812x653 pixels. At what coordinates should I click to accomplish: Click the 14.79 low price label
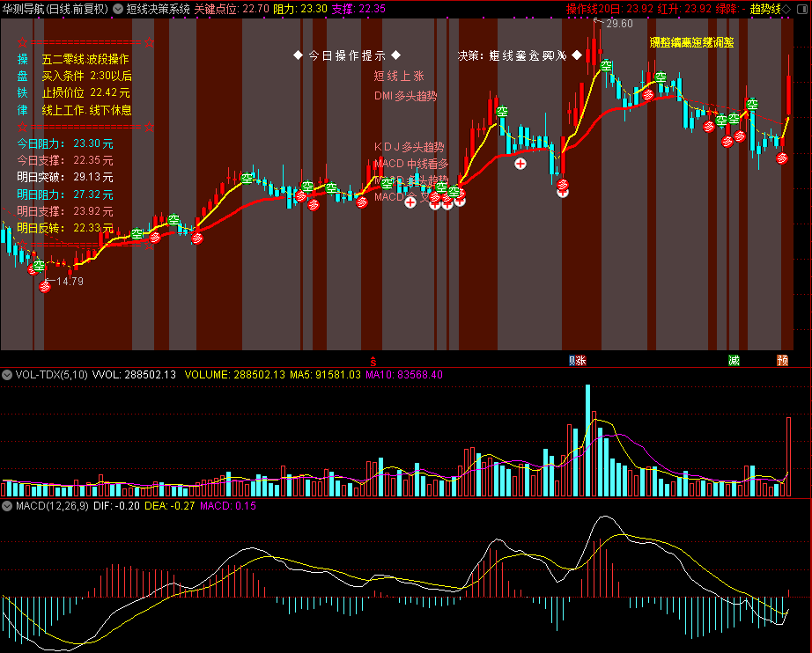pyautogui.click(x=70, y=281)
